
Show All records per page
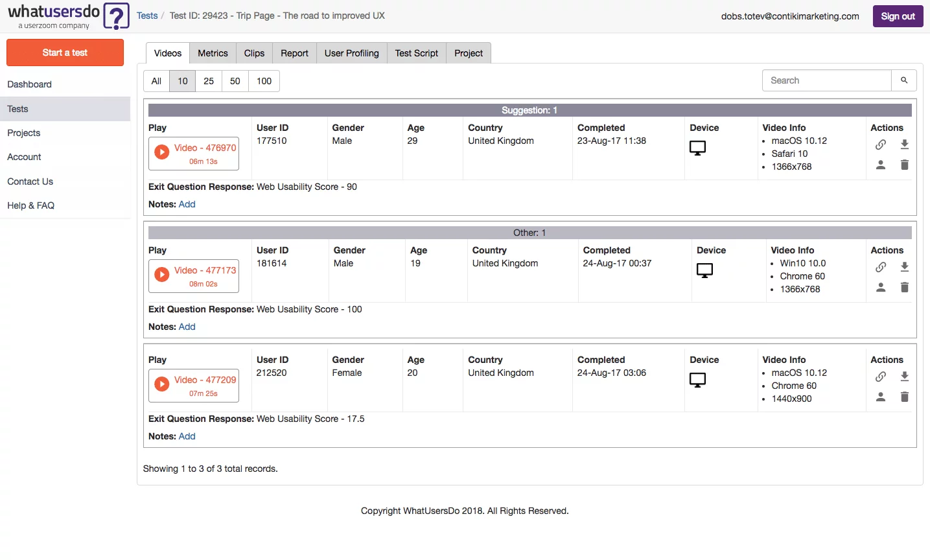click(x=156, y=81)
